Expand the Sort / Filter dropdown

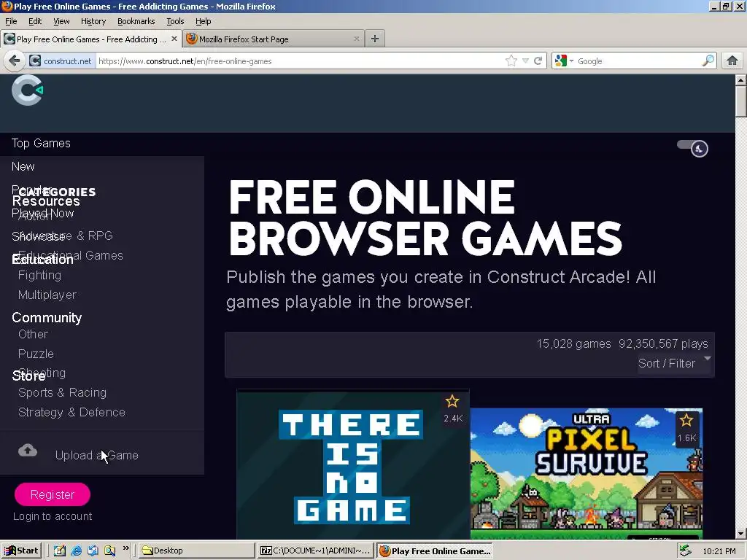point(674,363)
